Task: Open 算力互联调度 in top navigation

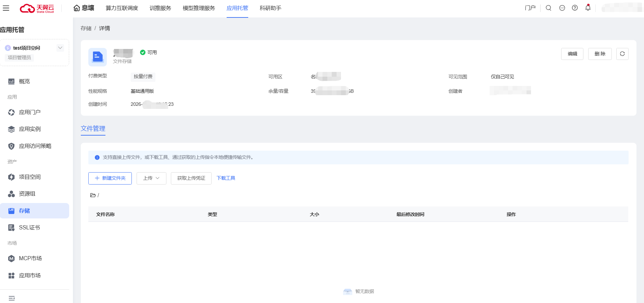Action: [x=122, y=8]
